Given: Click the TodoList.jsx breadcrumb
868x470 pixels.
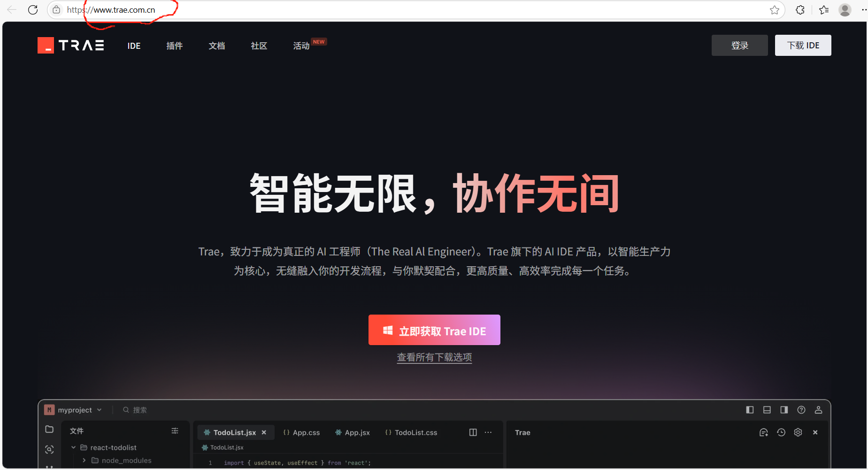Looking at the screenshot, I should 223,447.
